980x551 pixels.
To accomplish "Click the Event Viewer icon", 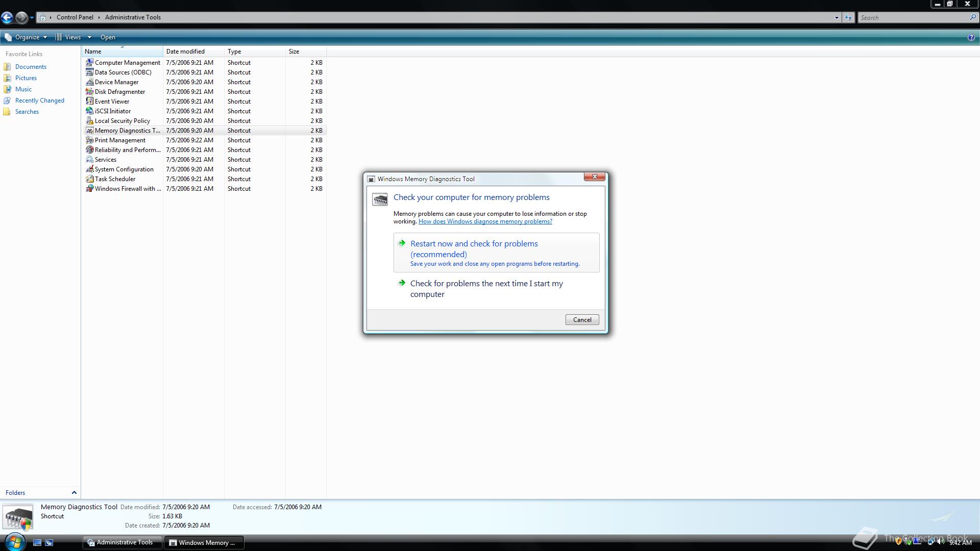I will click(x=89, y=102).
